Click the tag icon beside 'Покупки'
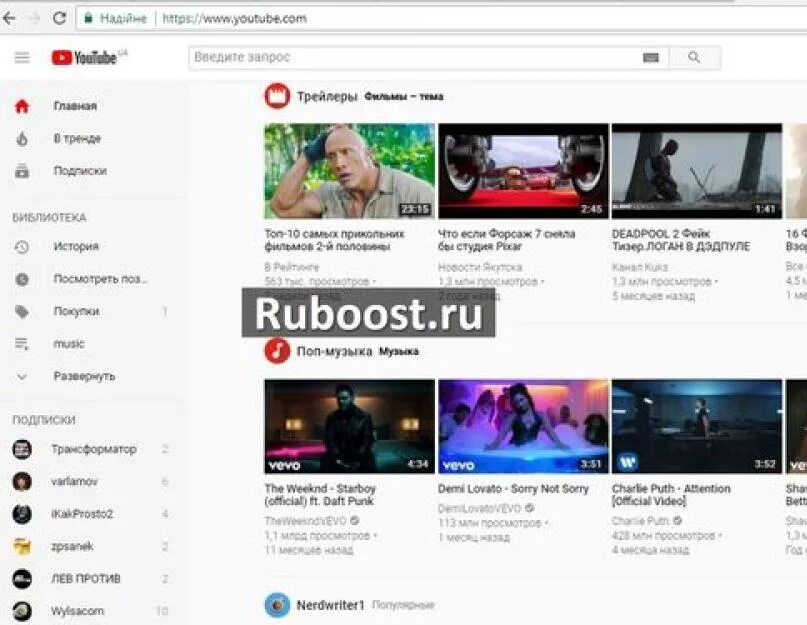 (22, 312)
